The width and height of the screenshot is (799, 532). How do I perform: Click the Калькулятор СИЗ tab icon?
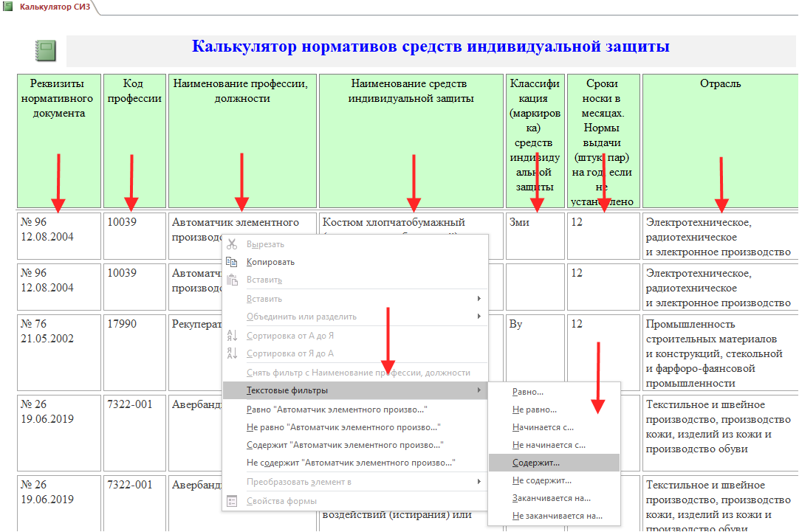[x=8, y=7]
